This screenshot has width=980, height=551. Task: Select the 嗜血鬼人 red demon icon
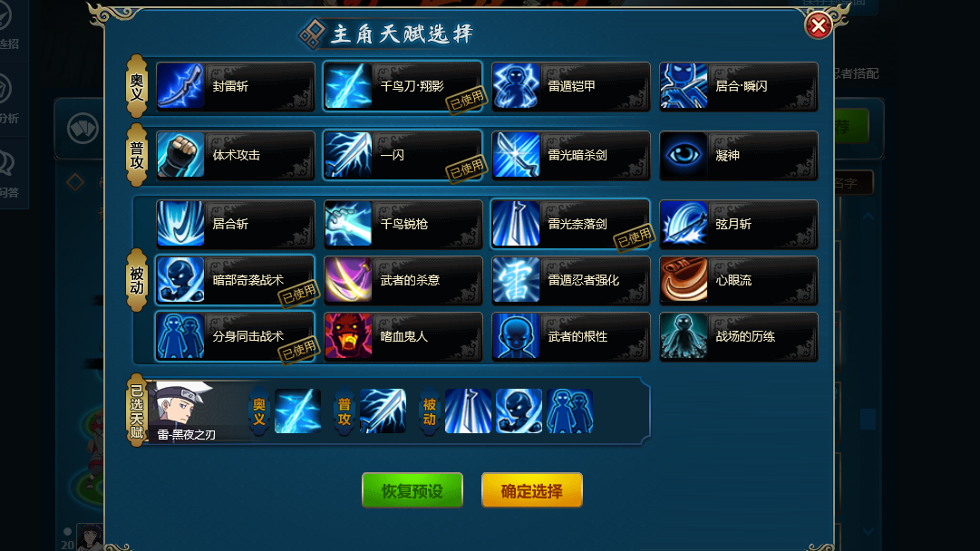[348, 336]
